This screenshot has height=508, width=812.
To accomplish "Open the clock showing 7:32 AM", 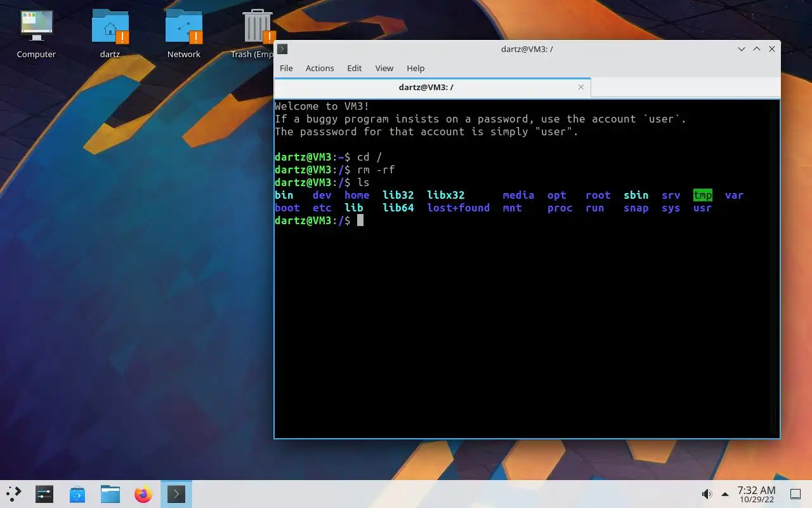I will [x=756, y=494].
